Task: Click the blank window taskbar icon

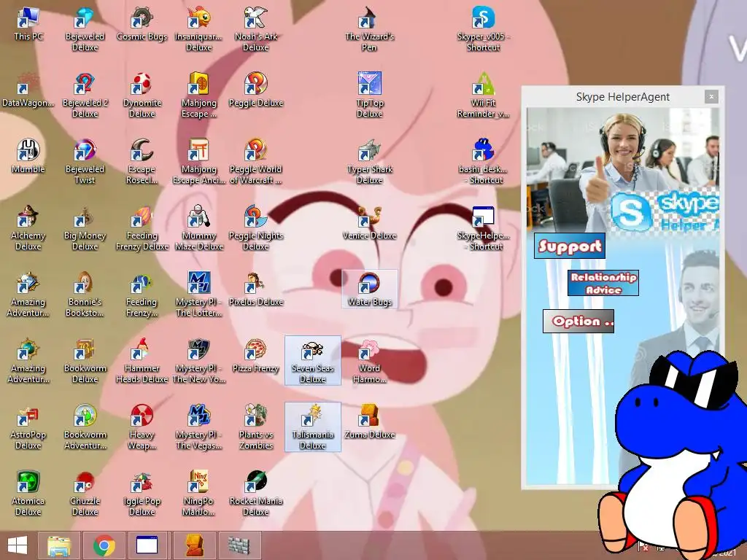Action: click(x=147, y=545)
